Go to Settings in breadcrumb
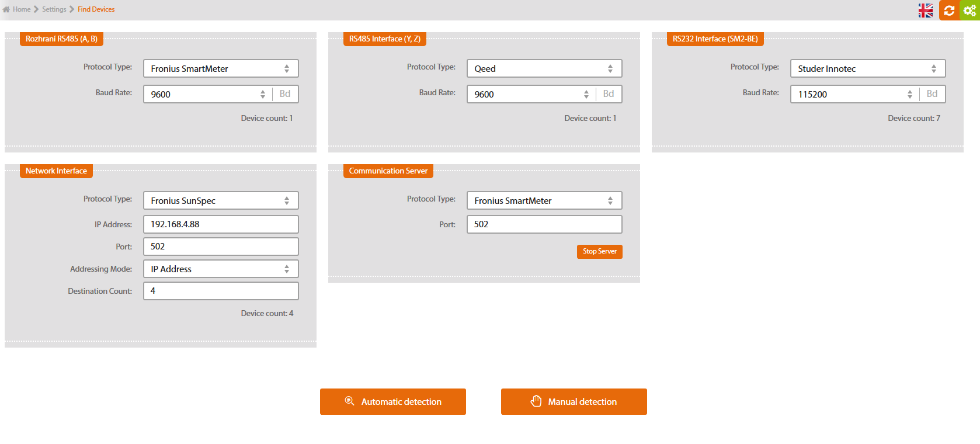The height and width of the screenshot is (444, 980). tap(54, 9)
